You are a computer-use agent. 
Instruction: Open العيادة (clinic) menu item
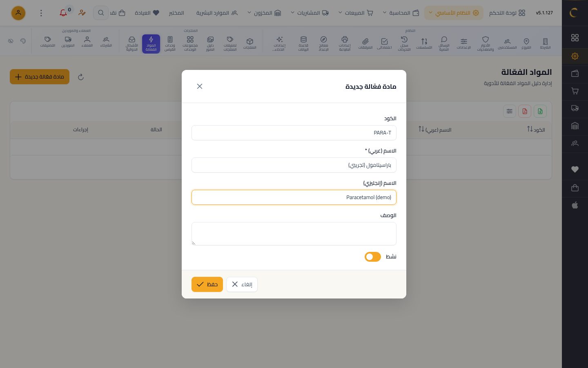click(147, 13)
